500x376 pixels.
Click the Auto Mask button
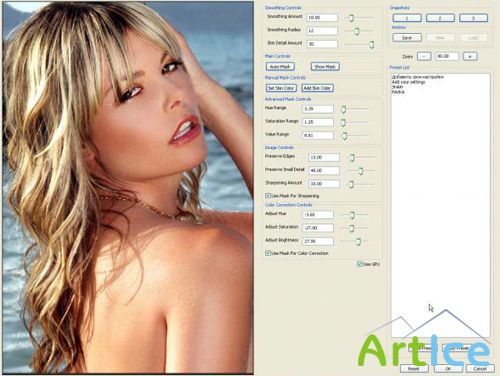click(x=280, y=67)
